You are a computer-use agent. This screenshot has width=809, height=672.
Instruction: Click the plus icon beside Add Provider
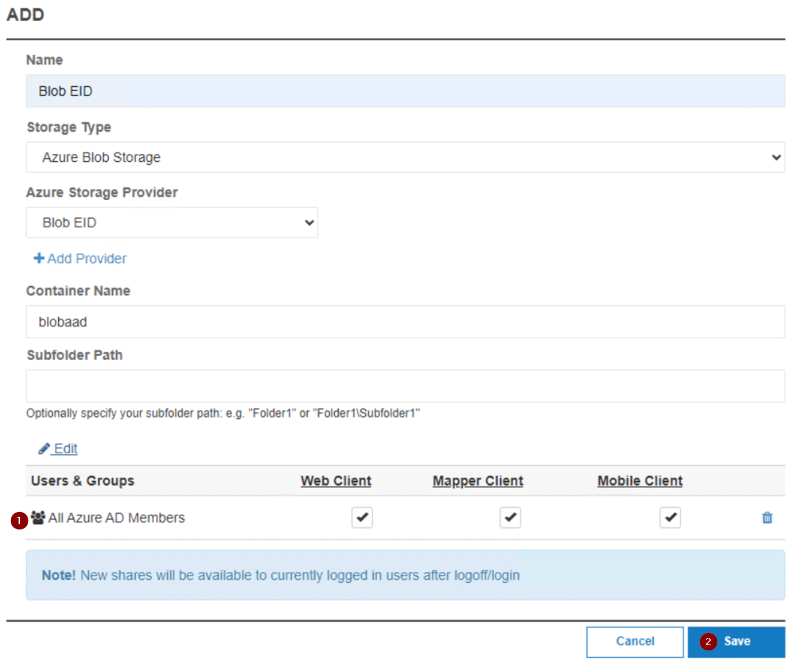(x=38, y=258)
